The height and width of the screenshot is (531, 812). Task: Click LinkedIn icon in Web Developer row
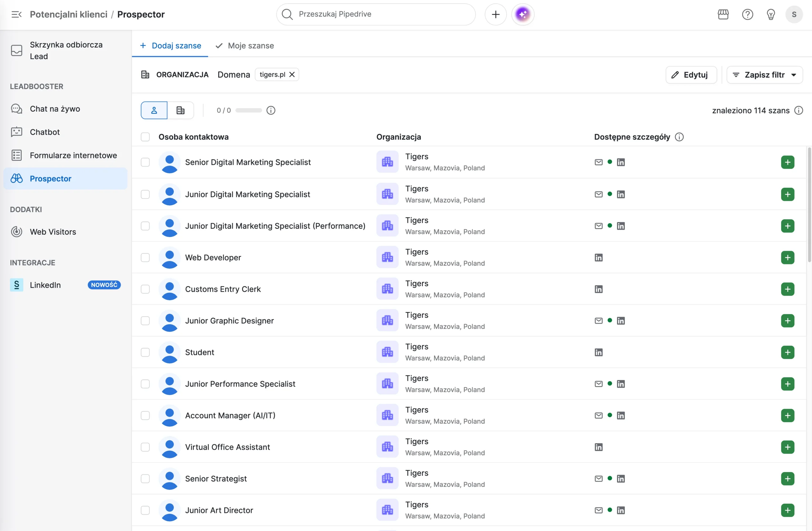(599, 257)
